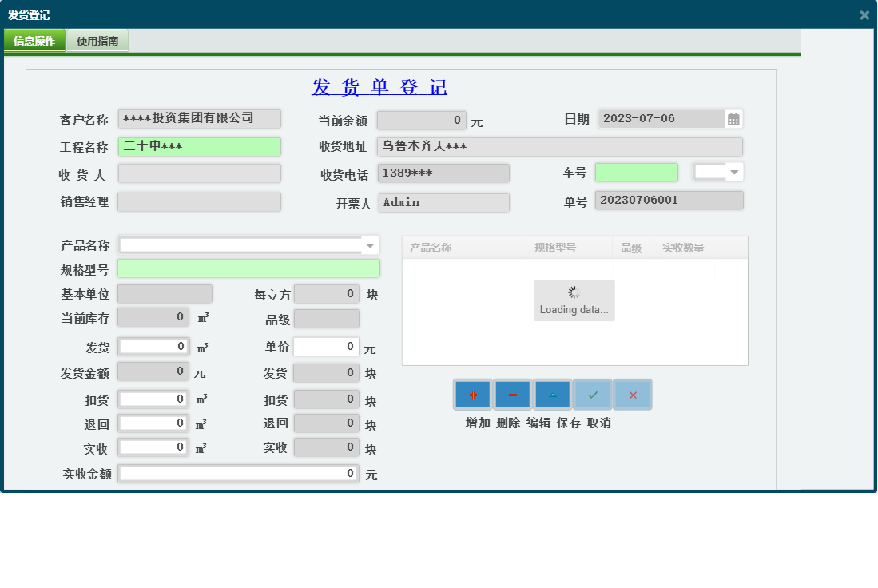
Task: Click the 实收金额 amount input field
Action: pyautogui.click(x=236, y=474)
